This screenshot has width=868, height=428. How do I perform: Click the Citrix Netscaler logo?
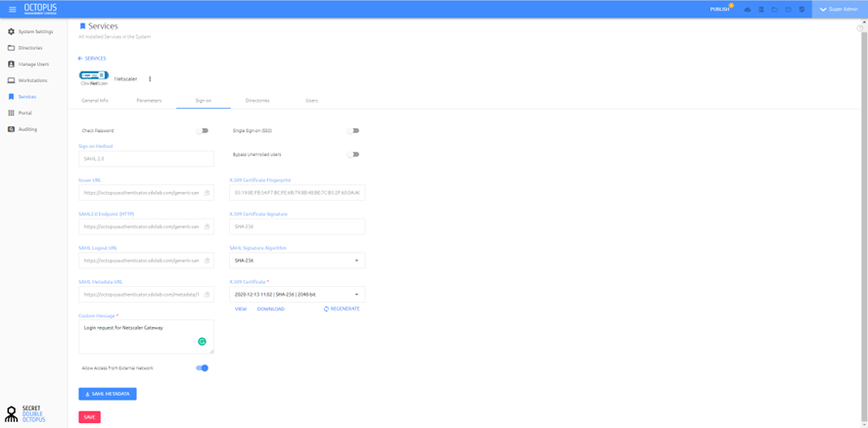[94, 78]
